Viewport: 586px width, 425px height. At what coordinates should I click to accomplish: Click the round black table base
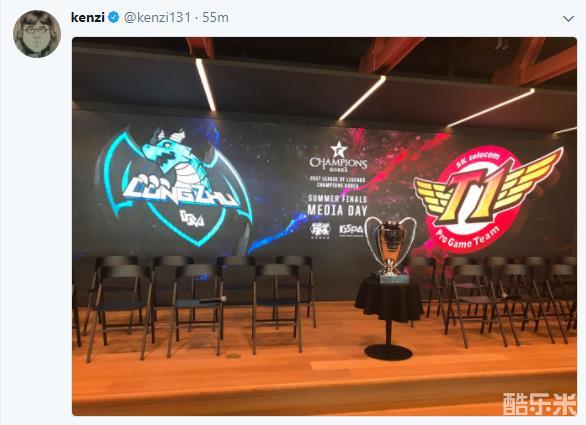pyautogui.click(x=388, y=352)
